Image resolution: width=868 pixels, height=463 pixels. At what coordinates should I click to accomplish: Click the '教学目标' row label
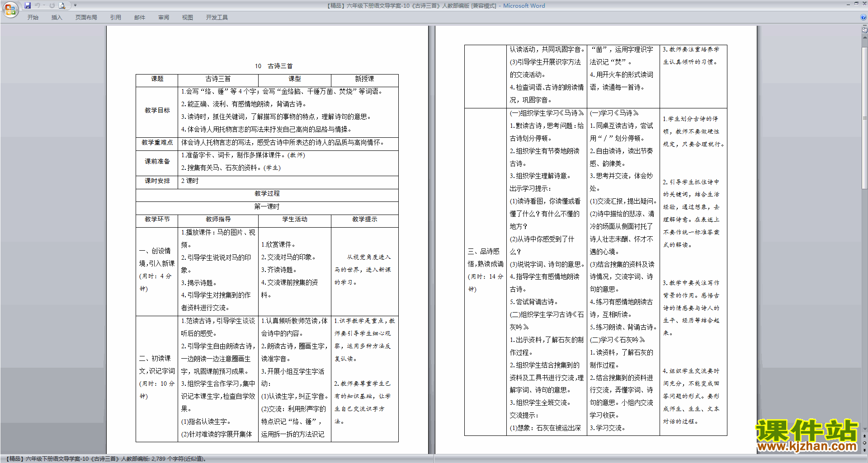(157, 111)
